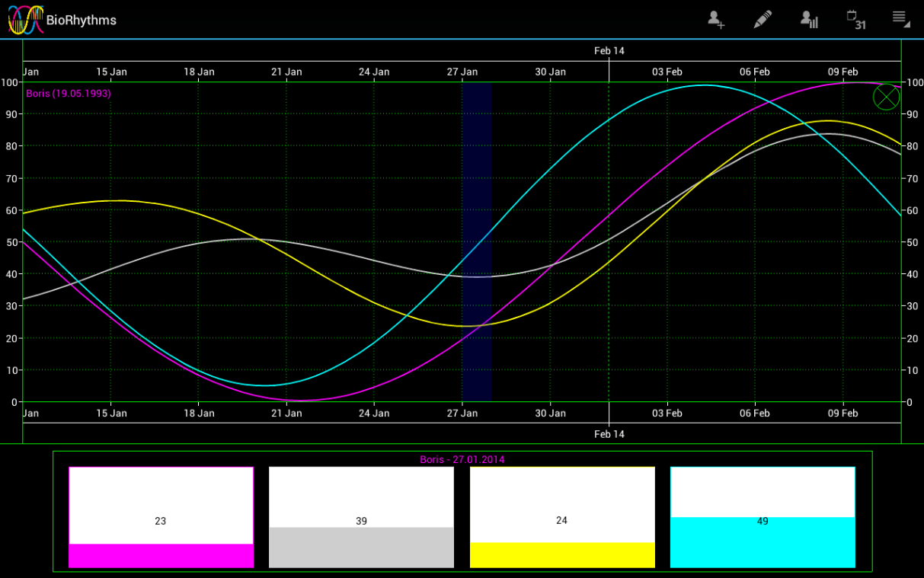The width and height of the screenshot is (924, 578).
Task: Click the bottom Feb 14 month label
Action: click(609, 434)
